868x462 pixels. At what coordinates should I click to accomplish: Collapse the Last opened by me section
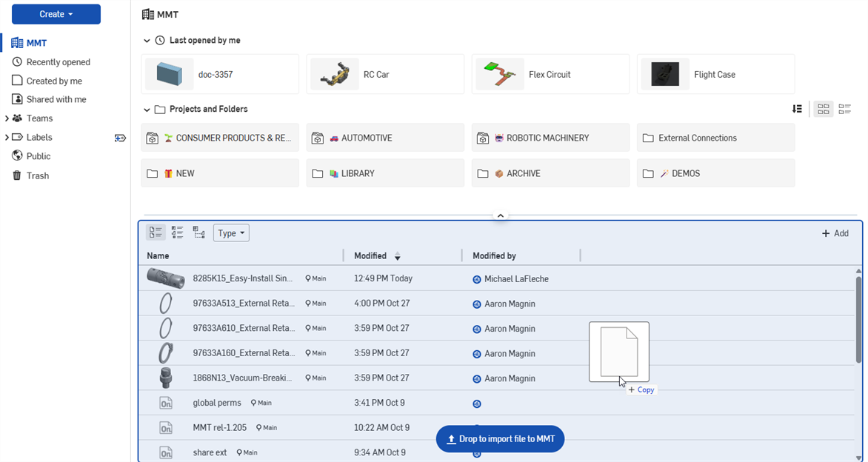(x=147, y=40)
